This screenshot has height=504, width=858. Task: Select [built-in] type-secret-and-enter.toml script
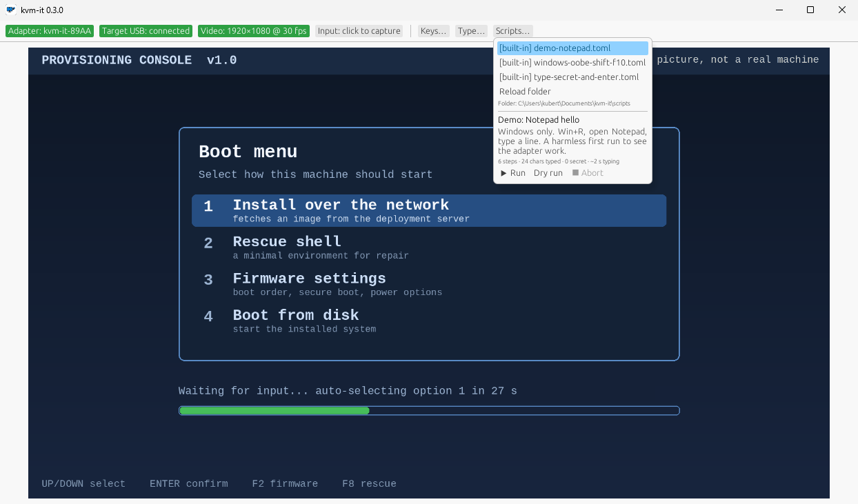pos(572,77)
